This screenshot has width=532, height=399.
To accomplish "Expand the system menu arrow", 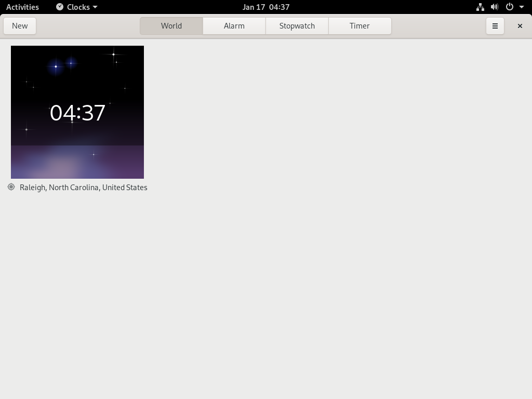I will tap(522, 7).
